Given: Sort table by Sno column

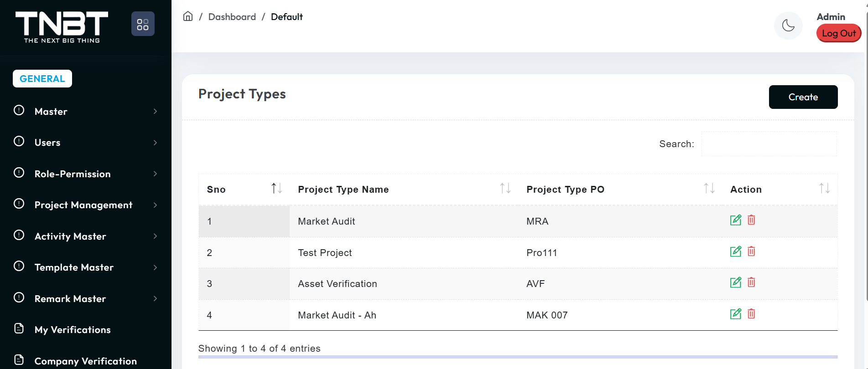Looking at the screenshot, I should pyautogui.click(x=276, y=189).
